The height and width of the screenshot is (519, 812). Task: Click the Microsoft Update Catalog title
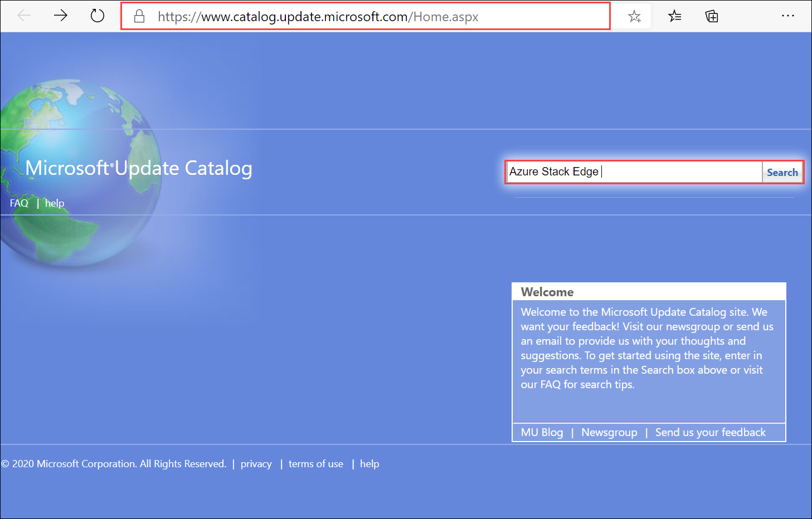coord(139,168)
